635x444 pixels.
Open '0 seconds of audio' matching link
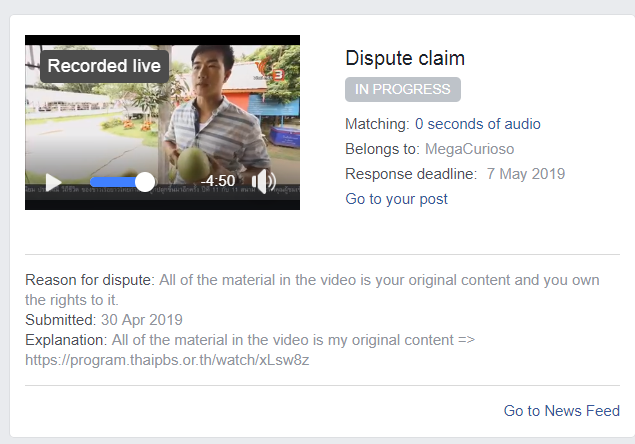click(x=478, y=124)
